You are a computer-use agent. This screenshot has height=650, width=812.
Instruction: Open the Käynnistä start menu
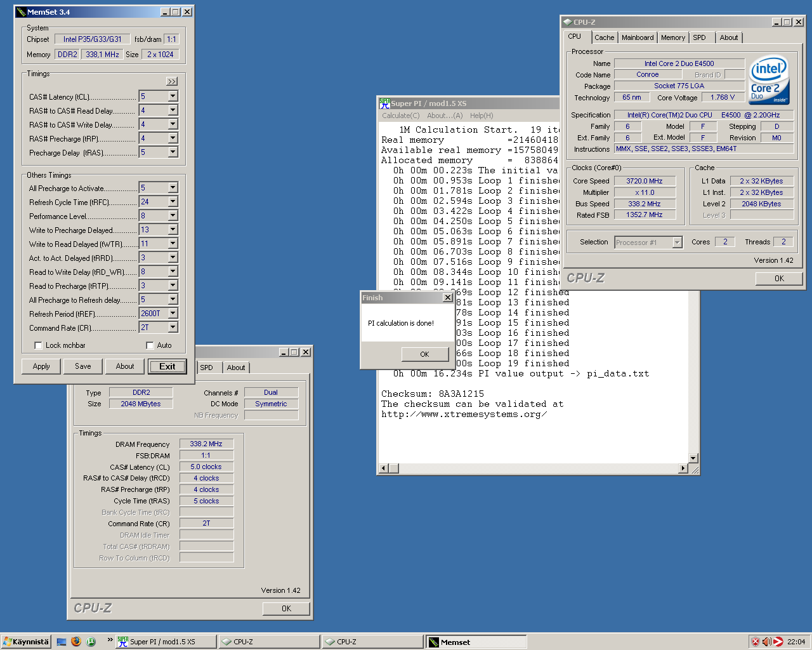(25, 642)
